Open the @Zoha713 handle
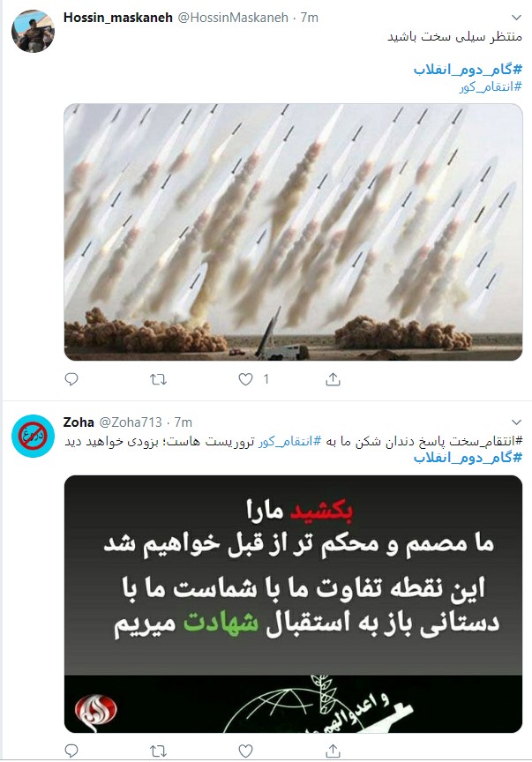This screenshot has height=762, width=532. point(131,422)
